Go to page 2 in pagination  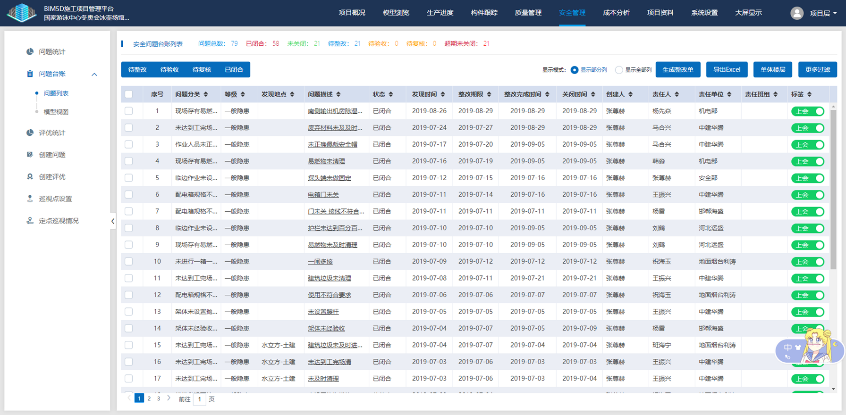coord(149,398)
